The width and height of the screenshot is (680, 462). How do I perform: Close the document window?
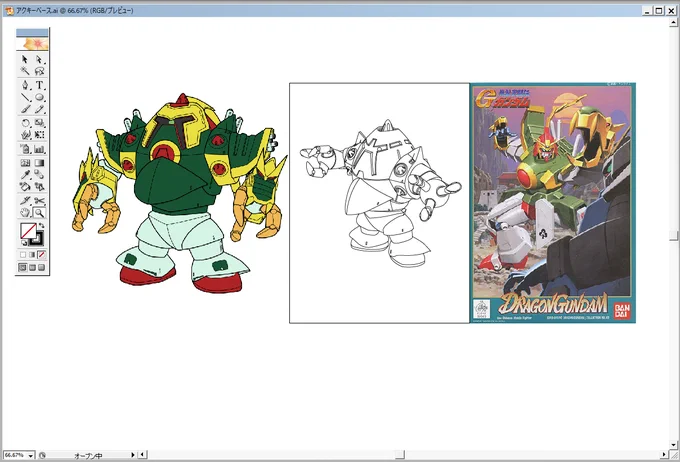pyautogui.click(x=670, y=11)
